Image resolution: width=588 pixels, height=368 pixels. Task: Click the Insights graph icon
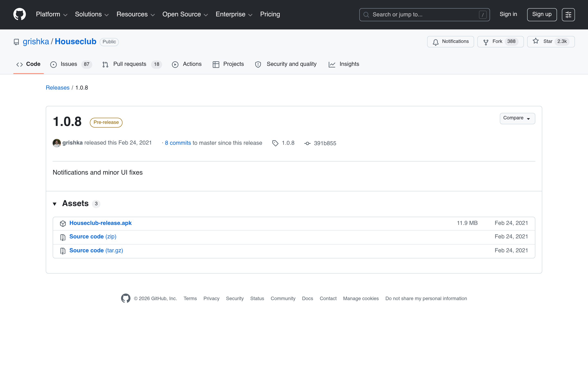tap(332, 64)
